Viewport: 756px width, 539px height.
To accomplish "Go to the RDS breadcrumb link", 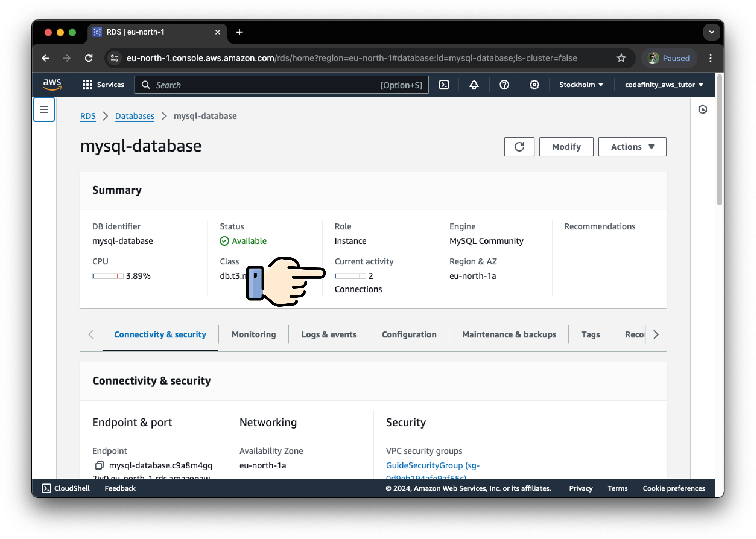I will 88,116.
